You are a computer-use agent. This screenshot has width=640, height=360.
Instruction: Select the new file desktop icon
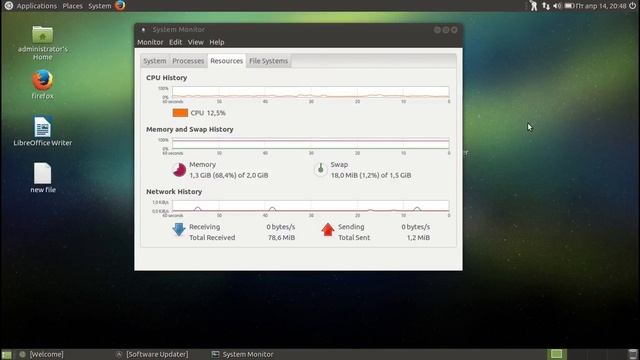tap(42, 178)
